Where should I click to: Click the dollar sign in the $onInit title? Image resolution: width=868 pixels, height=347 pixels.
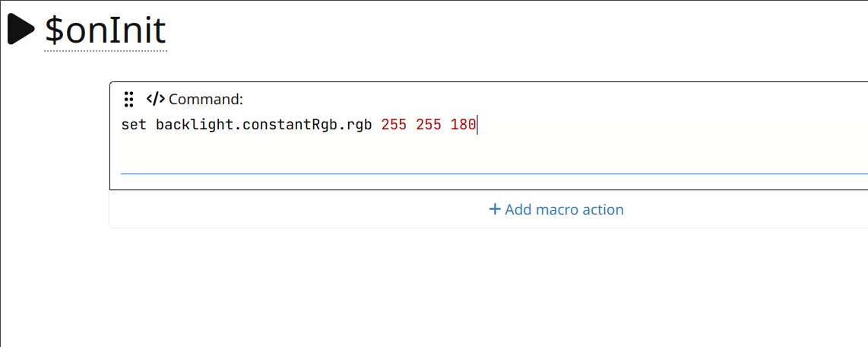click(54, 30)
